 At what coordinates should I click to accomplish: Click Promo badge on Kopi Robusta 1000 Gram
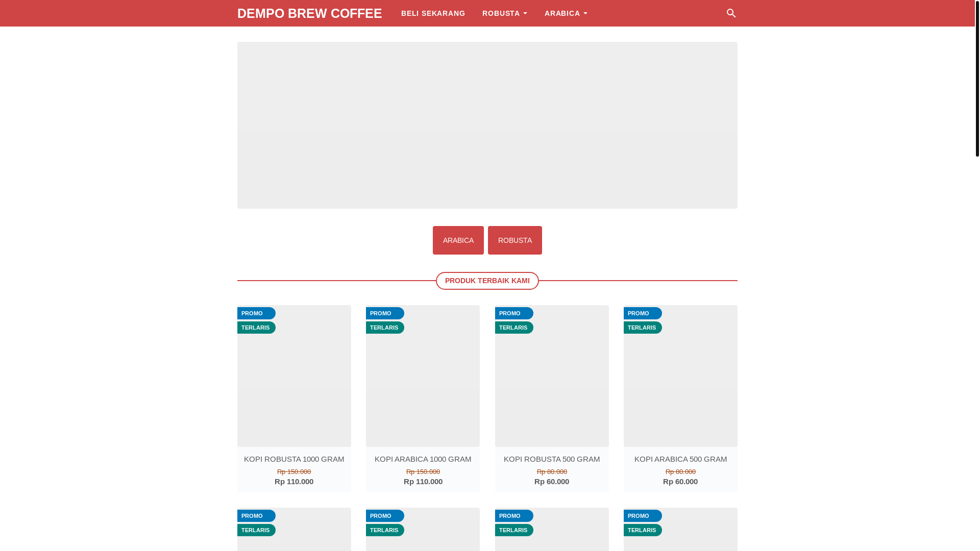tap(256, 313)
